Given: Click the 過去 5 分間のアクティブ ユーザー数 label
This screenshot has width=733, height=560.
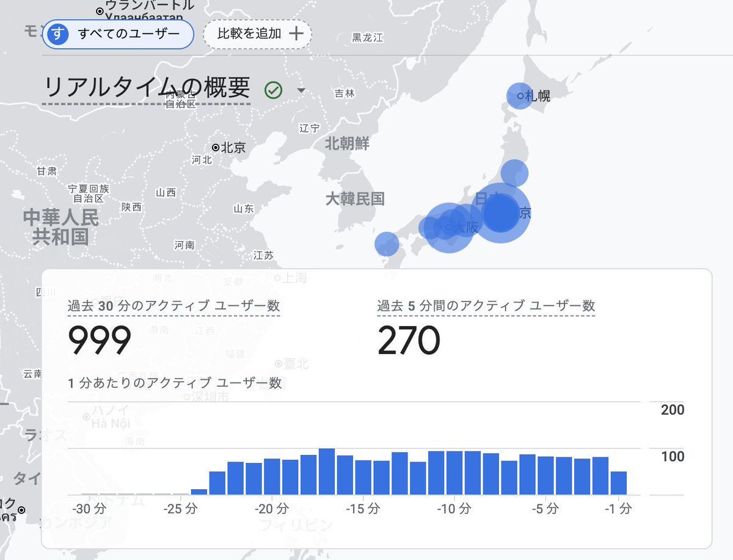Looking at the screenshot, I should tap(486, 306).
